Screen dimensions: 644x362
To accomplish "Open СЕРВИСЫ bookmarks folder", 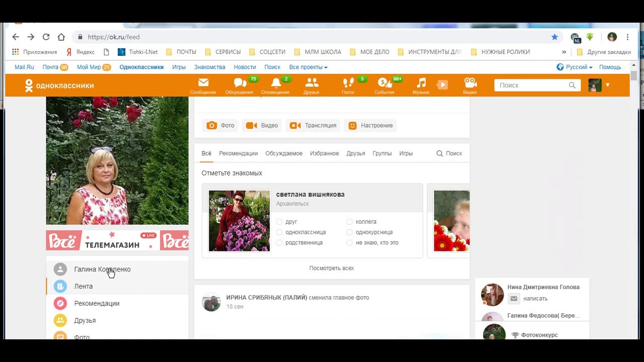I will 223,52.
